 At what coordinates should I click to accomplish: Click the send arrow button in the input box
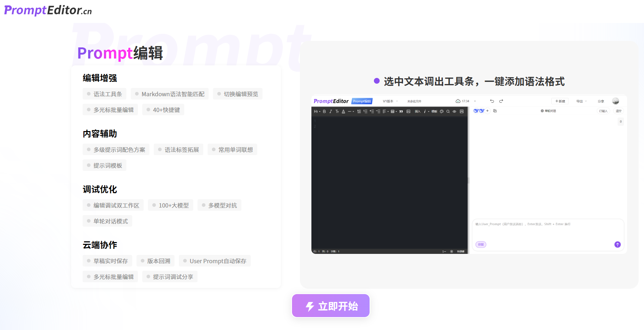click(617, 245)
